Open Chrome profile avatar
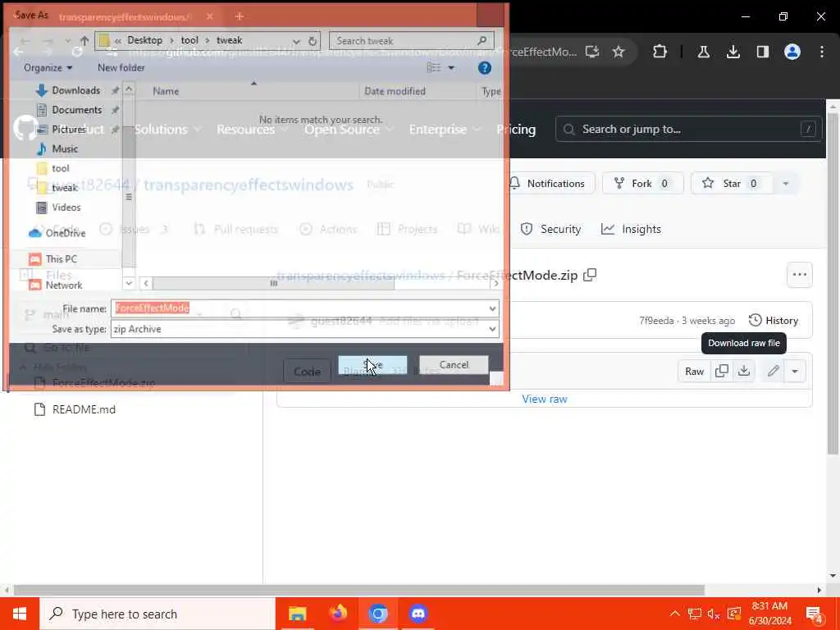 tap(792, 52)
